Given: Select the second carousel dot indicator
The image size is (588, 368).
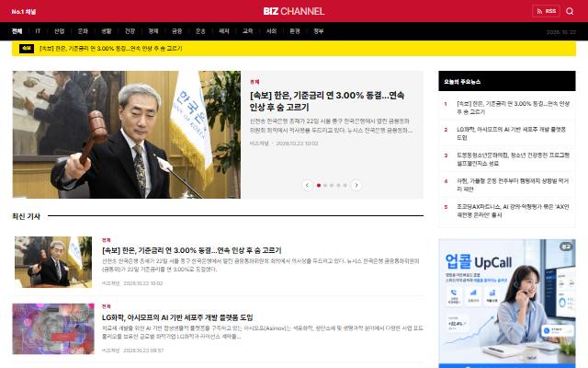Looking at the screenshot, I should click(325, 185).
